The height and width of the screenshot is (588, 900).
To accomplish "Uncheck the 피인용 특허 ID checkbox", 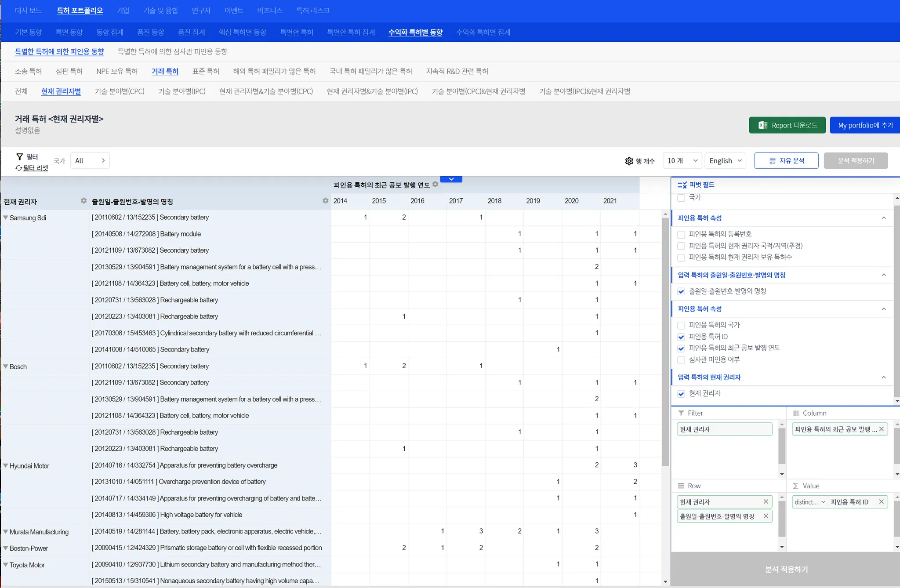I will click(681, 337).
